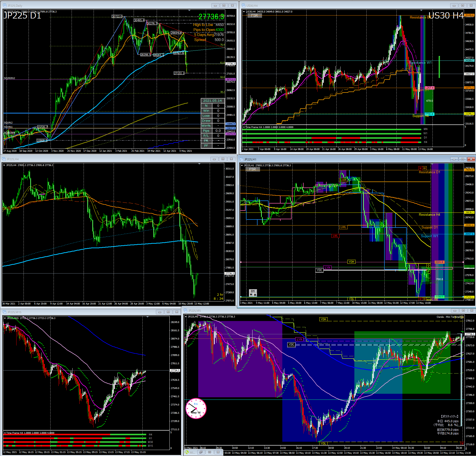Screen dimensions: 476x456
Task: Click the W box at H1 chart top
Action: coord(424,168)
